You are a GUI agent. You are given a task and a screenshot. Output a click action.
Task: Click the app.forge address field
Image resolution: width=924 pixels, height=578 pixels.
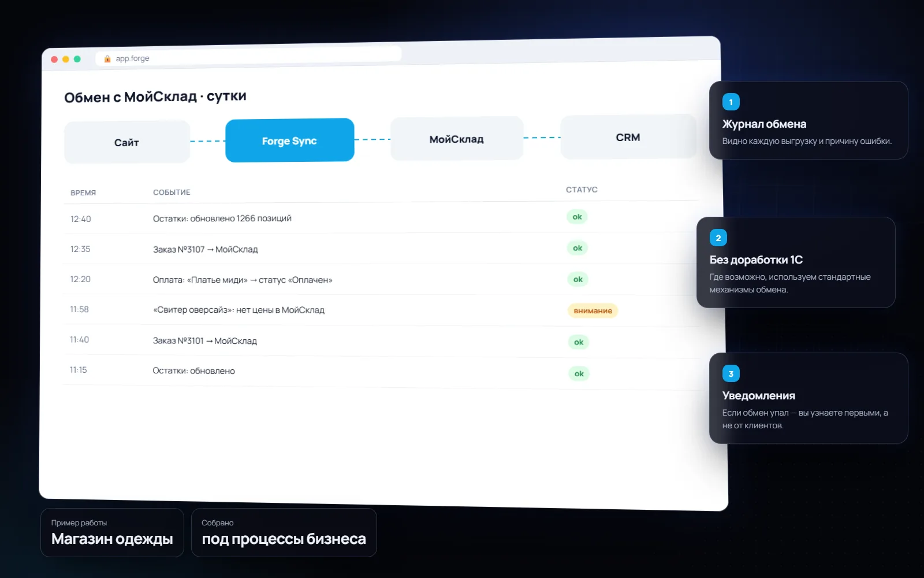pos(248,56)
